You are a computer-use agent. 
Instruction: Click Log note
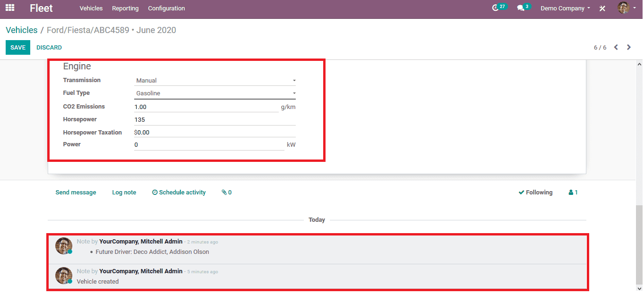click(124, 193)
